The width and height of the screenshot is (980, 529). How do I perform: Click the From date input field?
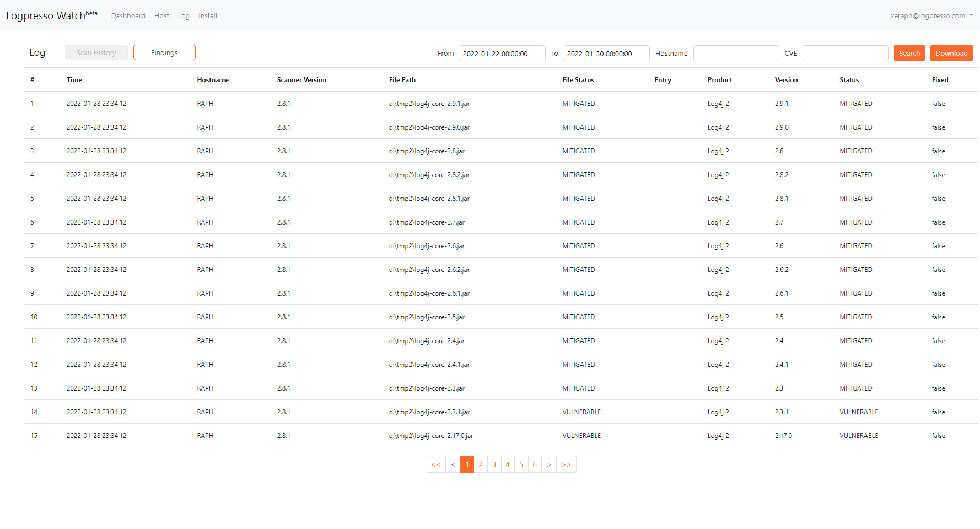point(502,54)
